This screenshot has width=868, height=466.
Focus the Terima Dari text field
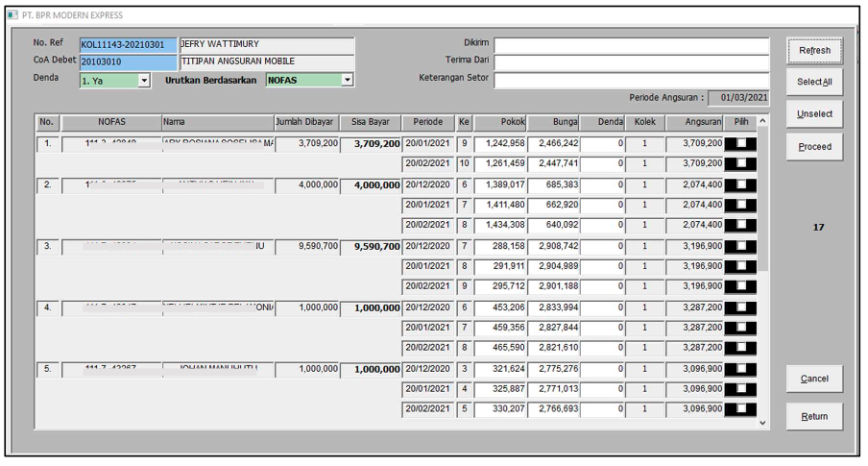point(631,62)
